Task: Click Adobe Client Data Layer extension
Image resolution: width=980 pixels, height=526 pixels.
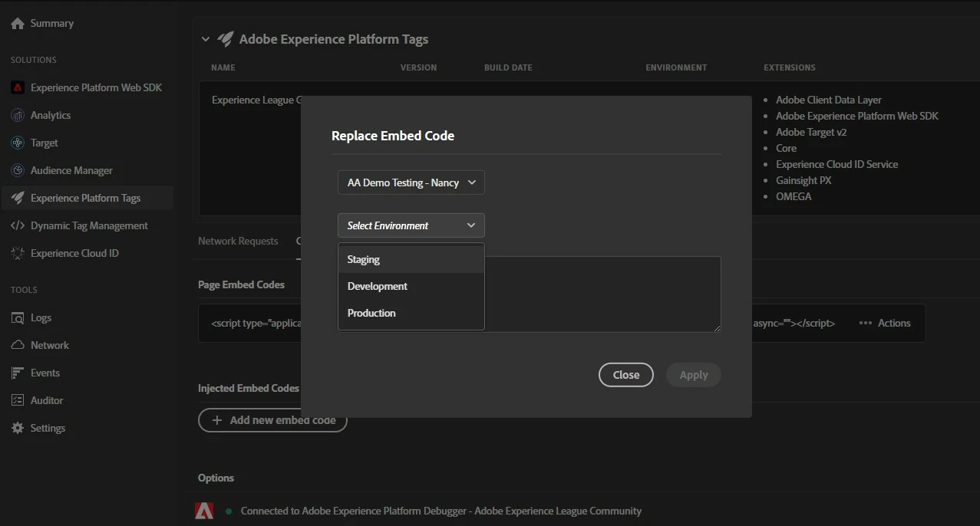Action: [x=829, y=100]
